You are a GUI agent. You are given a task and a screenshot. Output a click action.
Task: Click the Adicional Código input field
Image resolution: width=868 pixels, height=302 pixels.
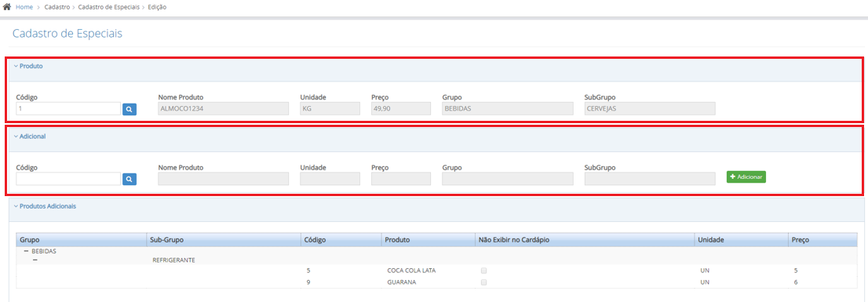click(x=68, y=179)
